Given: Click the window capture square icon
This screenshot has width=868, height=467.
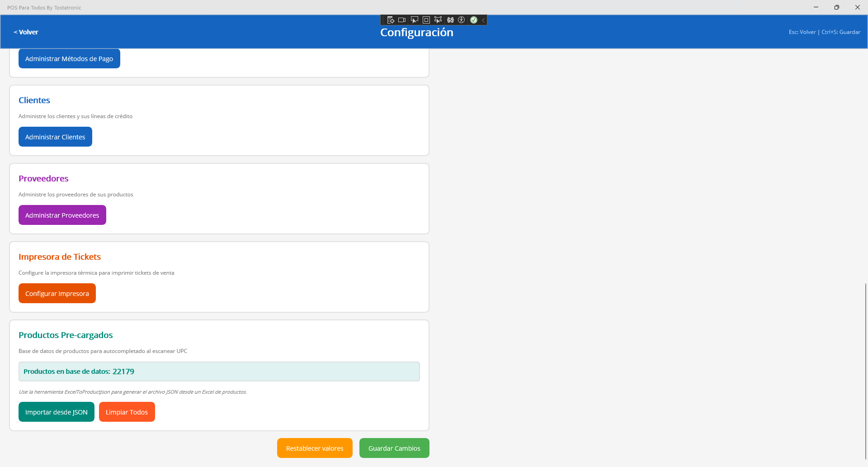Looking at the screenshot, I should (x=426, y=19).
